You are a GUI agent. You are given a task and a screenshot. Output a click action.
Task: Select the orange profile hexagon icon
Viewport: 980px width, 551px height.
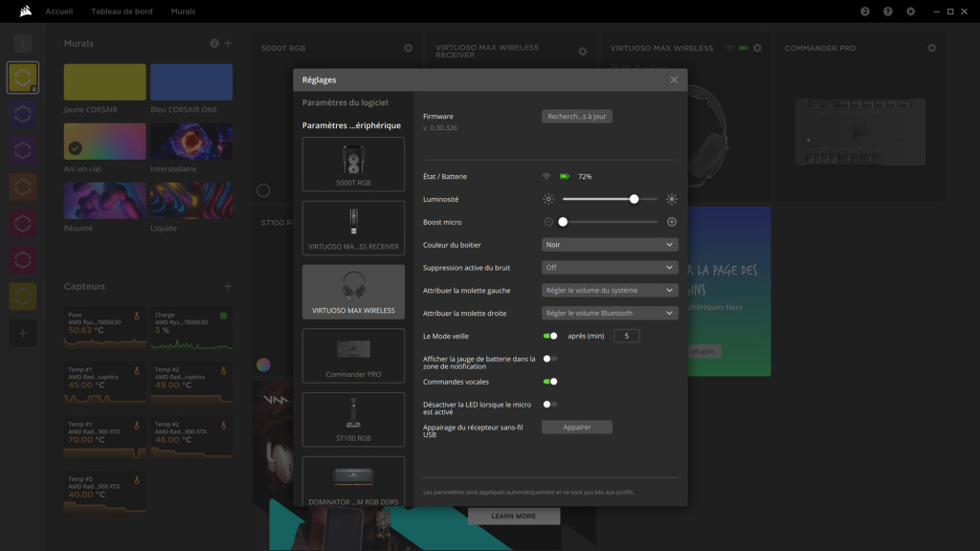(23, 187)
